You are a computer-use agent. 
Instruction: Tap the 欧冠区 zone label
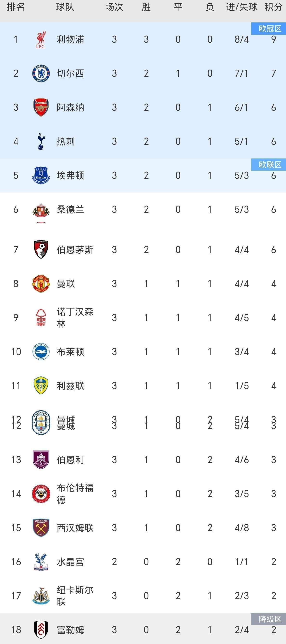coord(270,29)
